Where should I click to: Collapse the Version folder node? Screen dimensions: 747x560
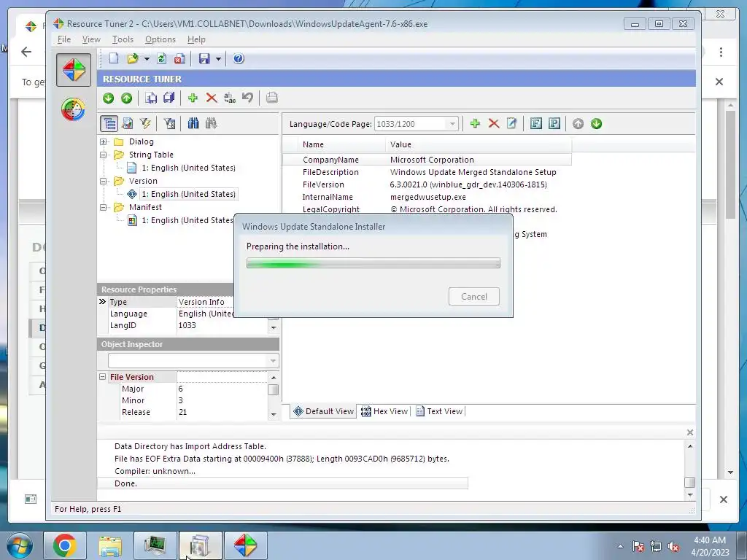(104, 181)
